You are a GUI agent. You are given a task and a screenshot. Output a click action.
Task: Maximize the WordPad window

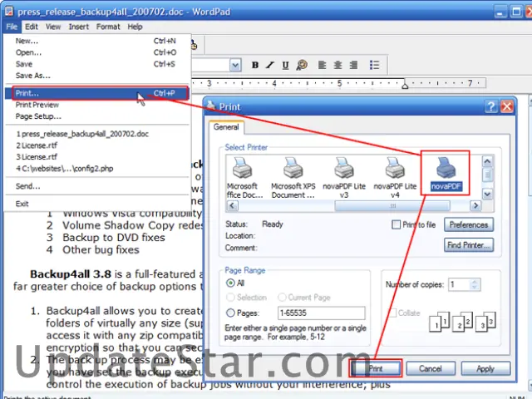[x=516, y=12]
